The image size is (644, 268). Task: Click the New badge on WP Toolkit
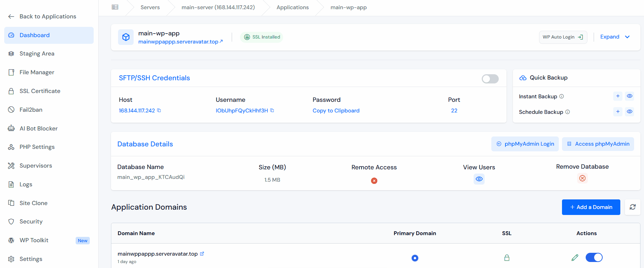(x=83, y=241)
